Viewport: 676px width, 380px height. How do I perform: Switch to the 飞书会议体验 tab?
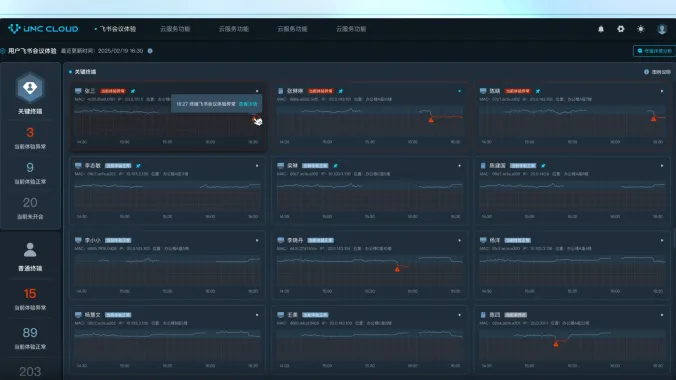click(117, 29)
